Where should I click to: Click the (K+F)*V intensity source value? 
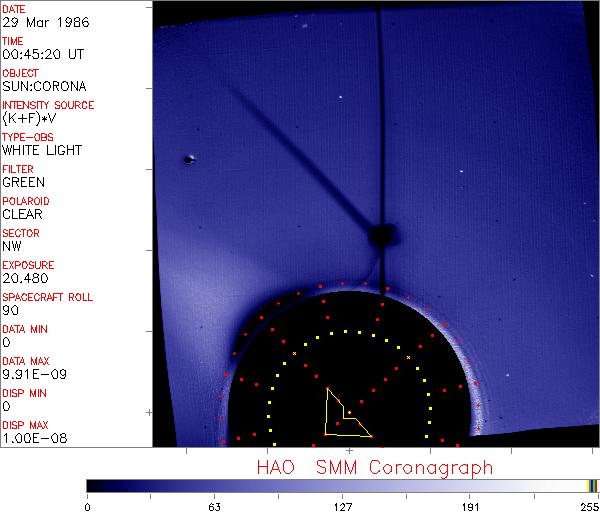[x=34, y=118]
